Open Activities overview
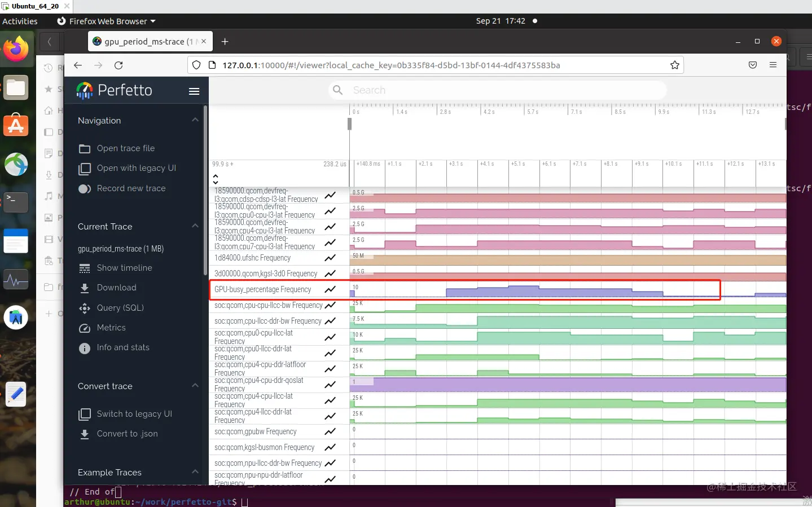This screenshot has width=812, height=507. (x=20, y=21)
